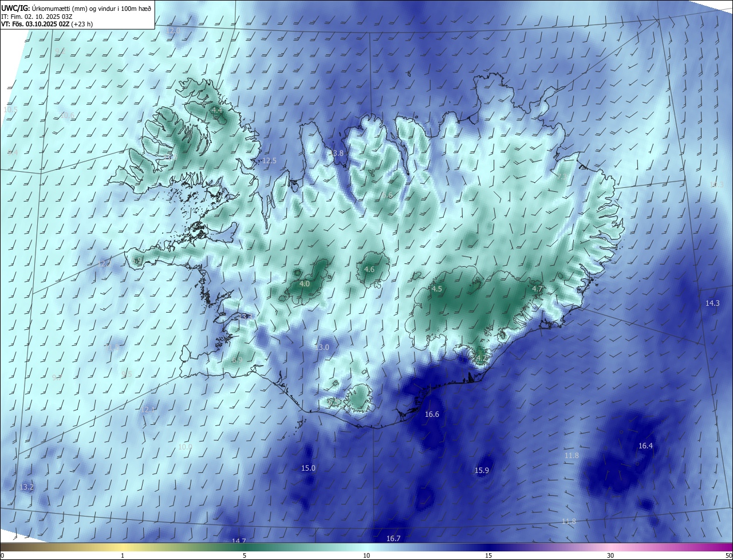Click the 15.9 value label

[482, 471]
